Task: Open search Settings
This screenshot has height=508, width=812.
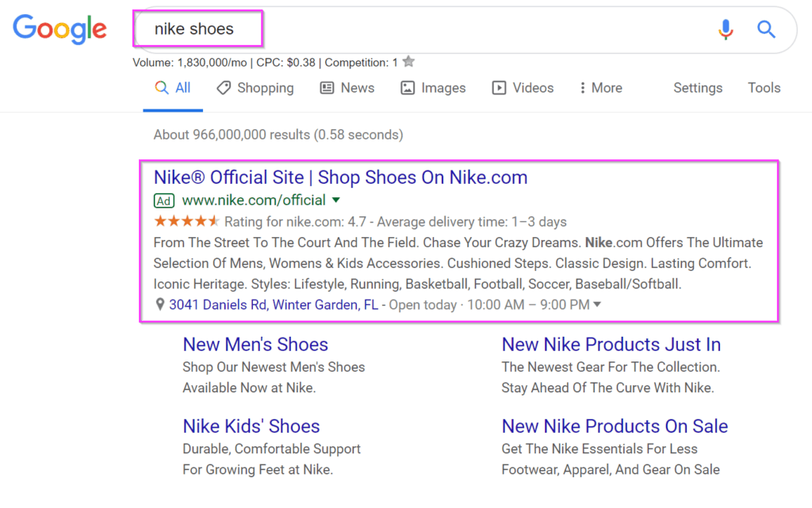Action: tap(698, 88)
